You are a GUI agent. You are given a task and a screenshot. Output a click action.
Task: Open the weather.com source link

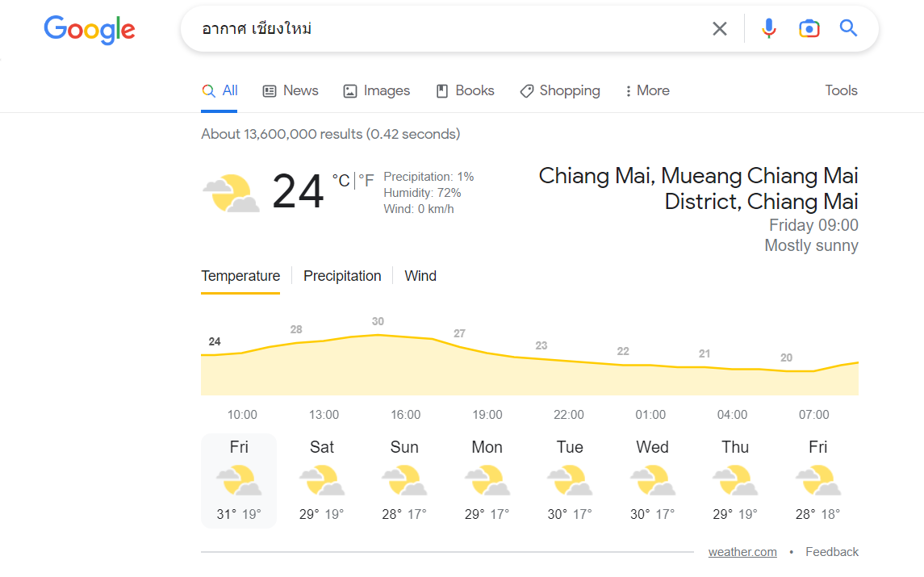[742, 552]
